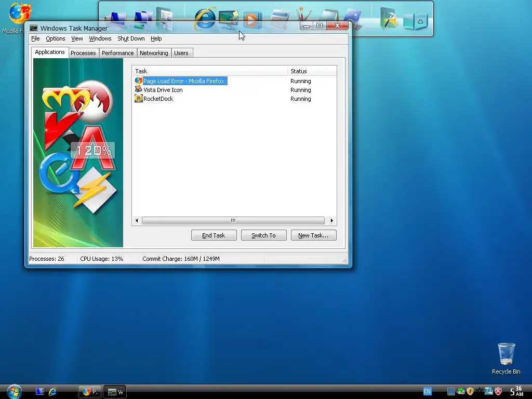Select the RocketDock task row
532x399 pixels.
pos(158,98)
